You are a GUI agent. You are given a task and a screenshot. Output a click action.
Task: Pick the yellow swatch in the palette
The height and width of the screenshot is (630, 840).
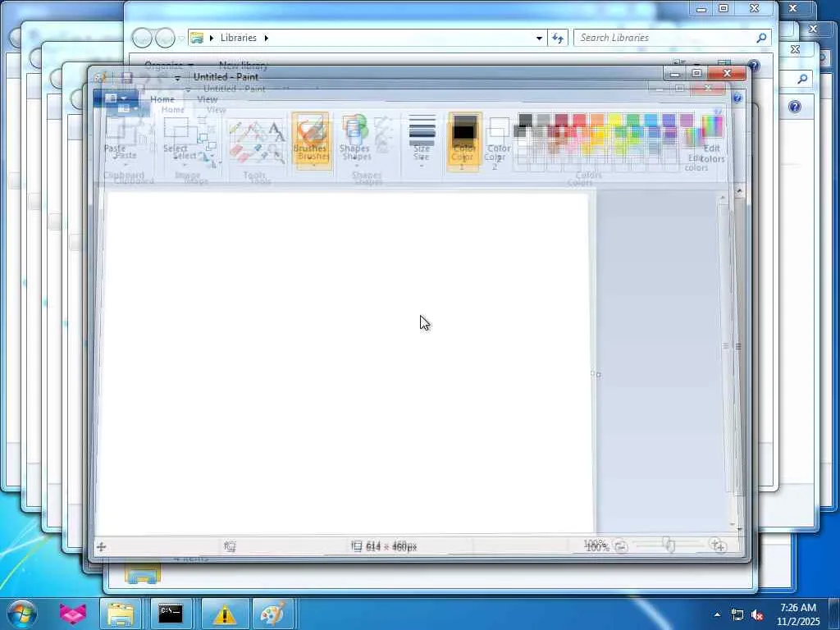[x=615, y=121]
